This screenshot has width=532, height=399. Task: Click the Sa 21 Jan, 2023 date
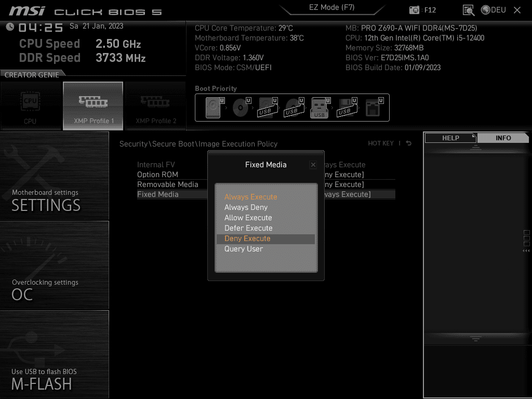tap(96, 26)
